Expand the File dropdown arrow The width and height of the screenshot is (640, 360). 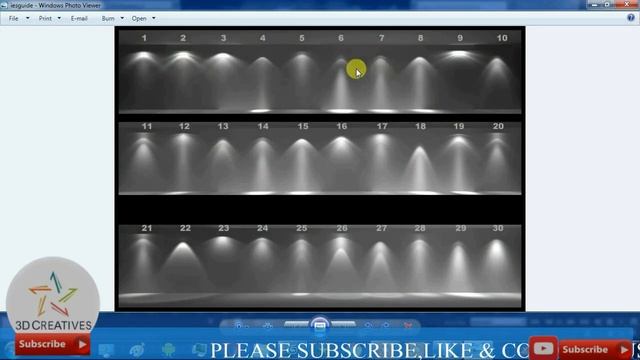pyautogui.click(x=28, y=18)
